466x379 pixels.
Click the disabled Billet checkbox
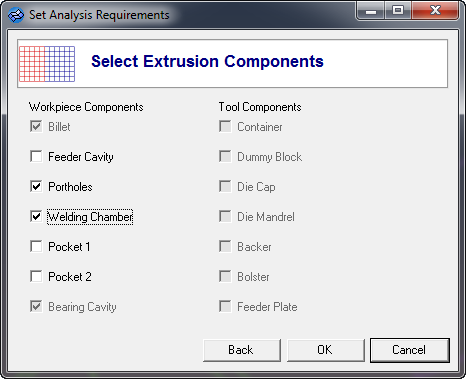(36, 126)
